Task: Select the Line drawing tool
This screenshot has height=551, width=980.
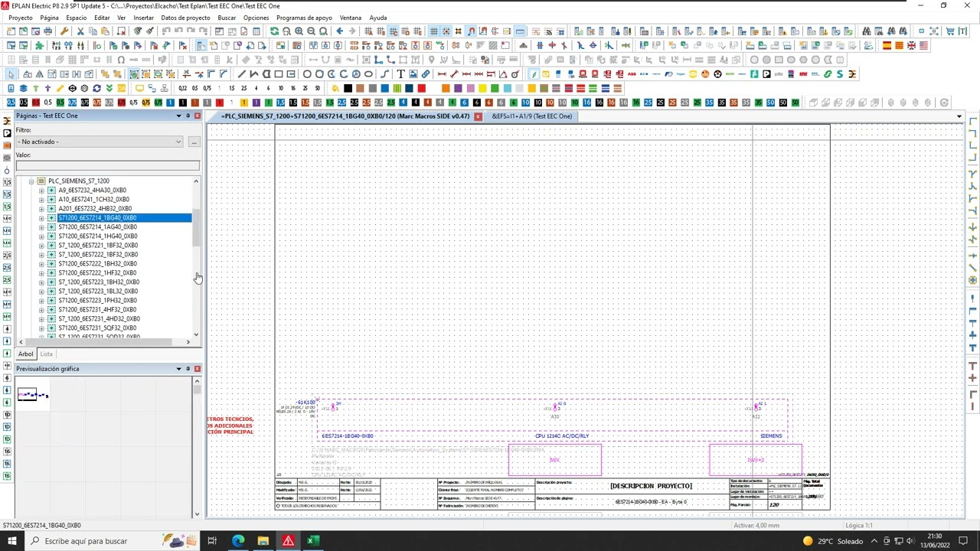Action: 241,74
